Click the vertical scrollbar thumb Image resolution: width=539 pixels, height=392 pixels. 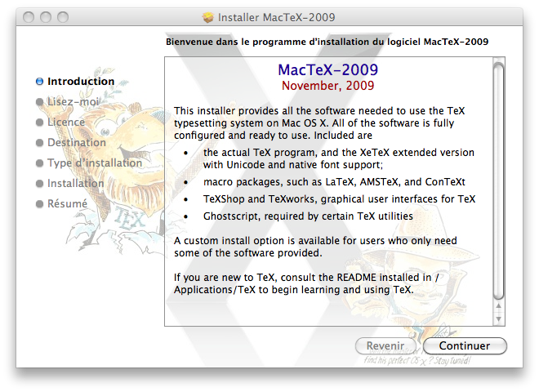(x=498, y=180)
